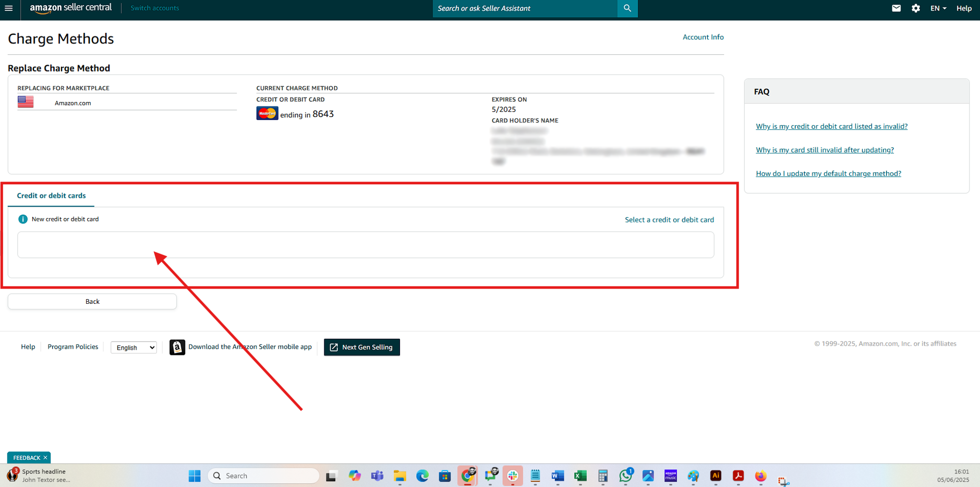This screenshot has width=980, height=487.
Task: Open Paint from taskbar
Action: coord(693,476)
